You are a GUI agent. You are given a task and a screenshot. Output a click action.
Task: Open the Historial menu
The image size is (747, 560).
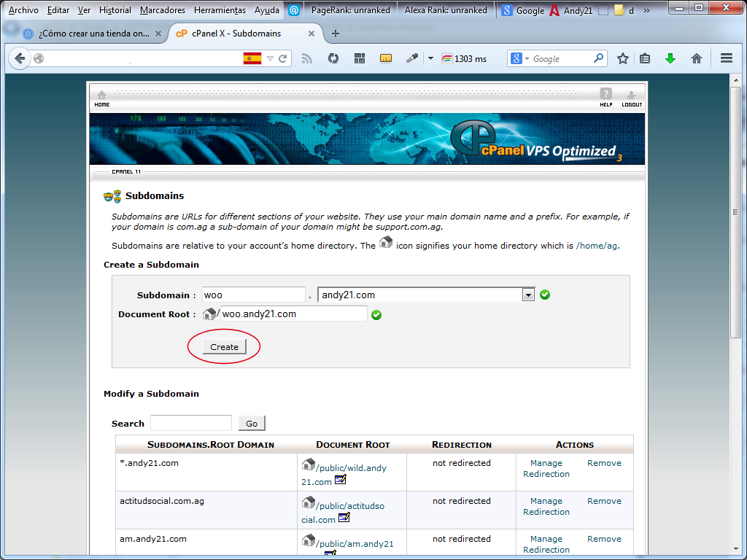coord(115,10)
